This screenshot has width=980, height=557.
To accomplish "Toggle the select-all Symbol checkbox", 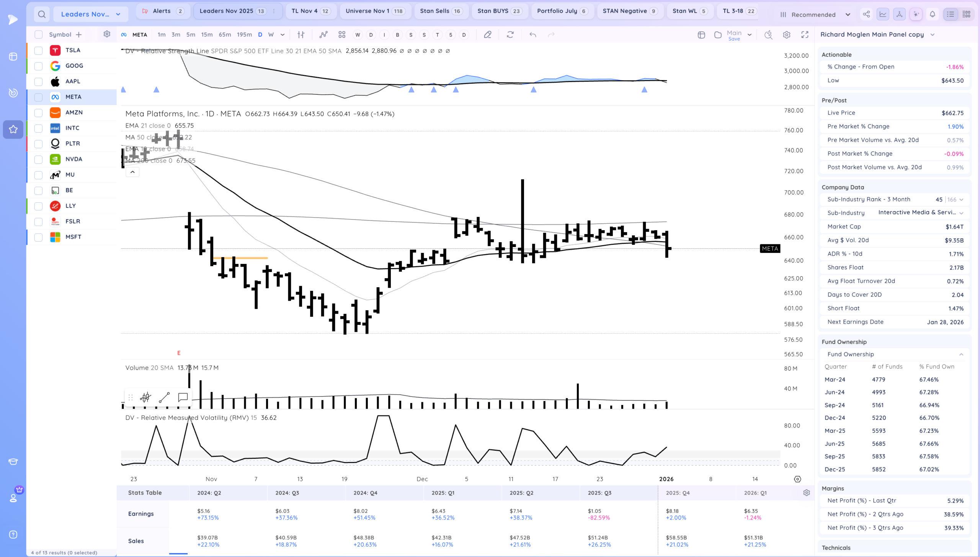I will (x=38, y=35).
